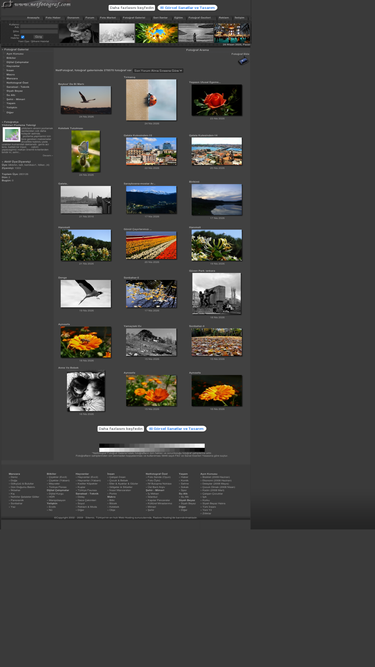Select Ayın Konusu in the gallery sidebar
375x667 pixels.
15,54
